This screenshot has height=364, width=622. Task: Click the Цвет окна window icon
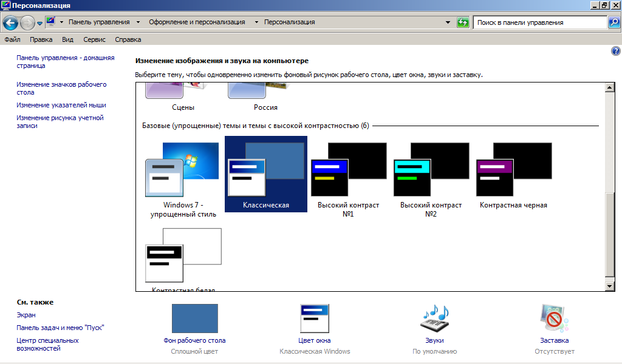click(x=315, y=318)
